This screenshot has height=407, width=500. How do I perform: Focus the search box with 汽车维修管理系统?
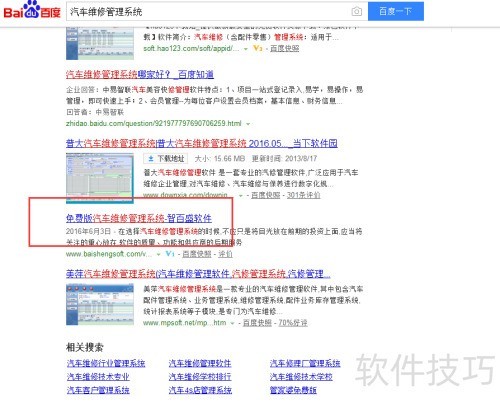coord(208,12)
